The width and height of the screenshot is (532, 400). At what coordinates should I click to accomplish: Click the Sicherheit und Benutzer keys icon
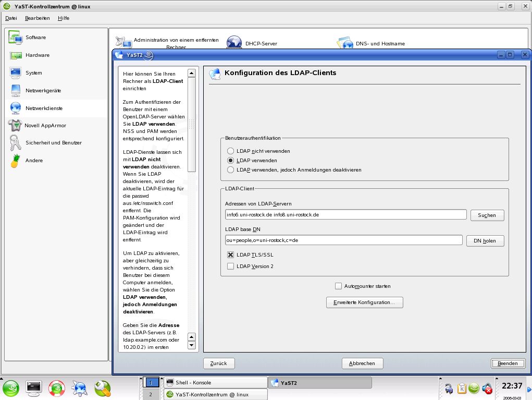click(15, 142)
